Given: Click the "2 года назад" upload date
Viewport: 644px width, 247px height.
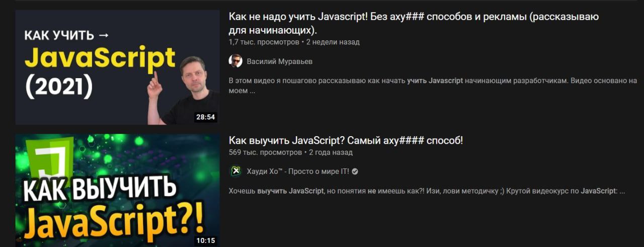Looking at the screenshot, I should [331, 152].
